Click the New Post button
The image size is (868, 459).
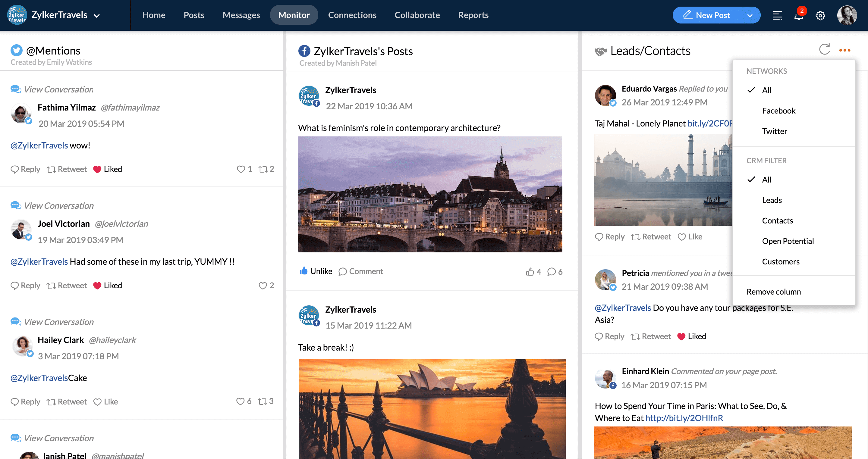tap(706, 15)
